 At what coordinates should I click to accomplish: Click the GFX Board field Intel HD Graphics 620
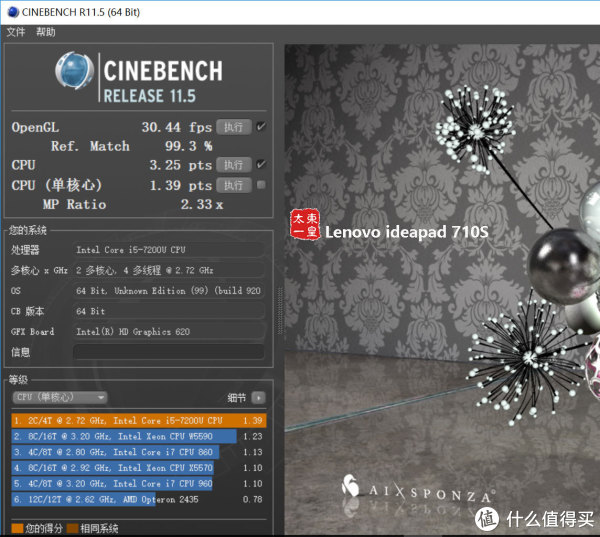[x=169, y=331]
